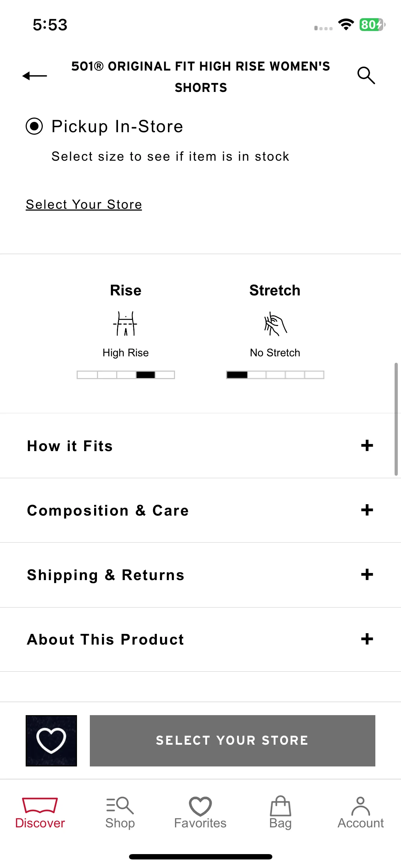Check the battery status indicator
Viewport: 401px width, 868px height.
(x=372, y=25)
